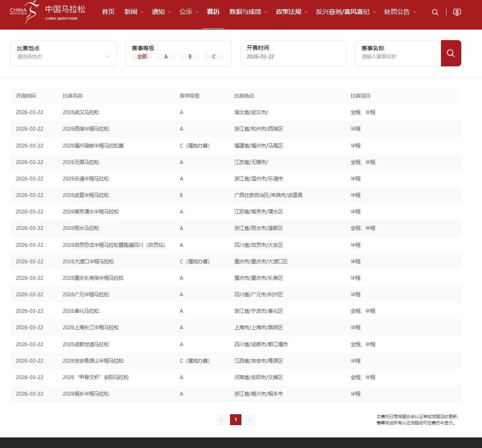Go to previous page arrow
Viewport: 482px width, 448px height.
point(221,420)
